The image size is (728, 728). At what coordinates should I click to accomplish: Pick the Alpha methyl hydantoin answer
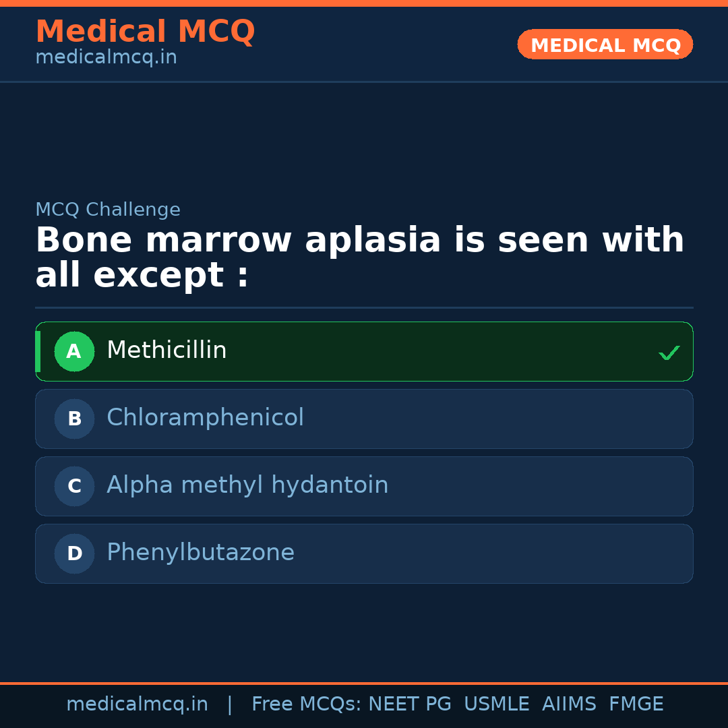(247, 485)
